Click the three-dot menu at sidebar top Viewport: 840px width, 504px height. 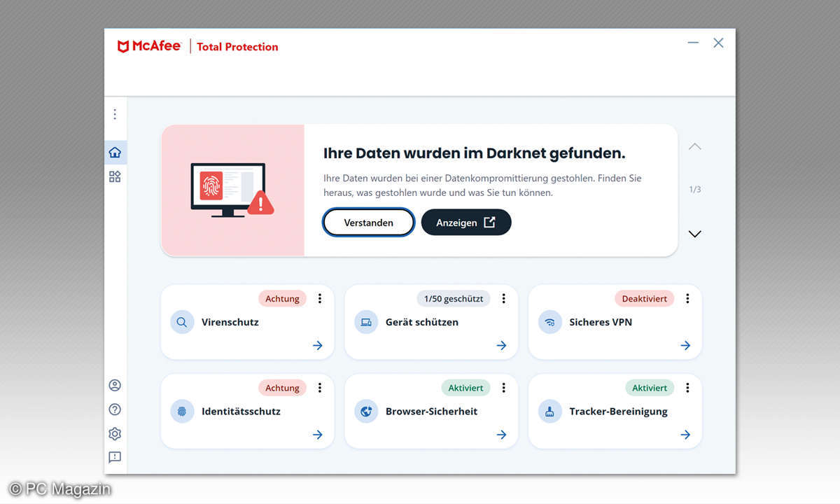[x=115, y=114]
